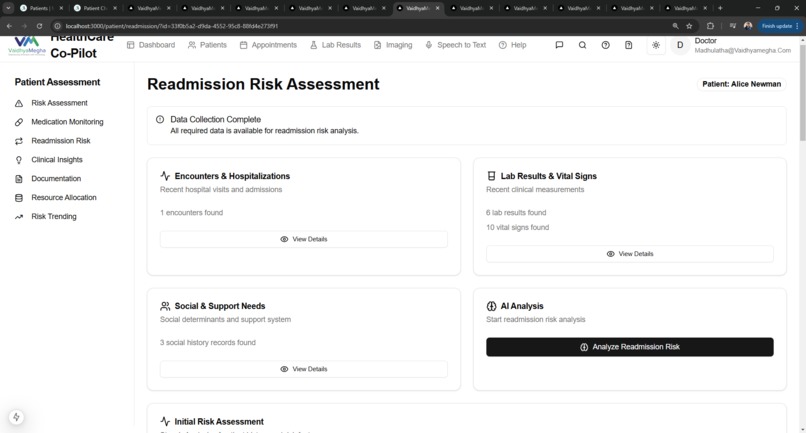The height and width of the screenshot is (433, 806).
Task: Click the lightning bolt floating button
Action: click(x=16, y=417)
